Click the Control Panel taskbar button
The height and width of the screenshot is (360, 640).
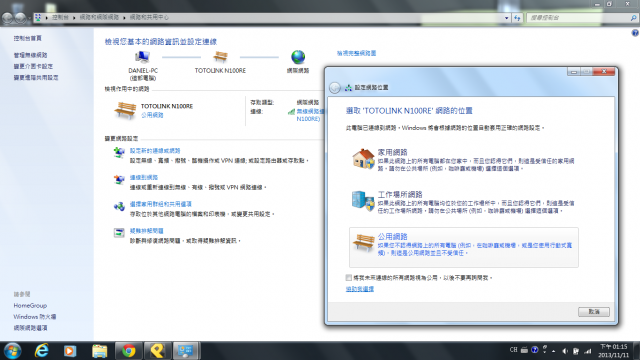(x=186, y=351)
